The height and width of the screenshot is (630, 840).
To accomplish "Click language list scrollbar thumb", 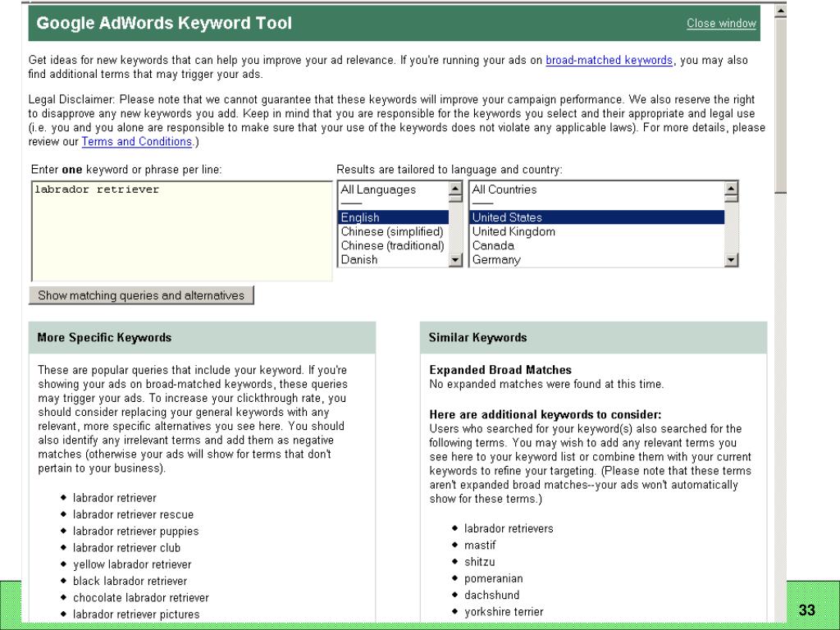I will pyautogui.click(x=455, y=199).
